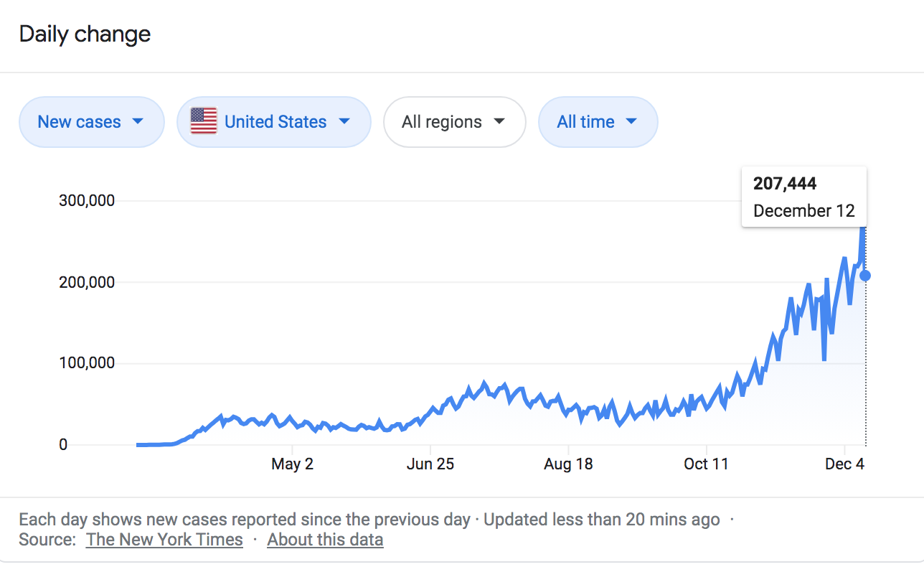Open the New cases metric dropdown
Screen dimensions: 924x567
click(91, 122)
